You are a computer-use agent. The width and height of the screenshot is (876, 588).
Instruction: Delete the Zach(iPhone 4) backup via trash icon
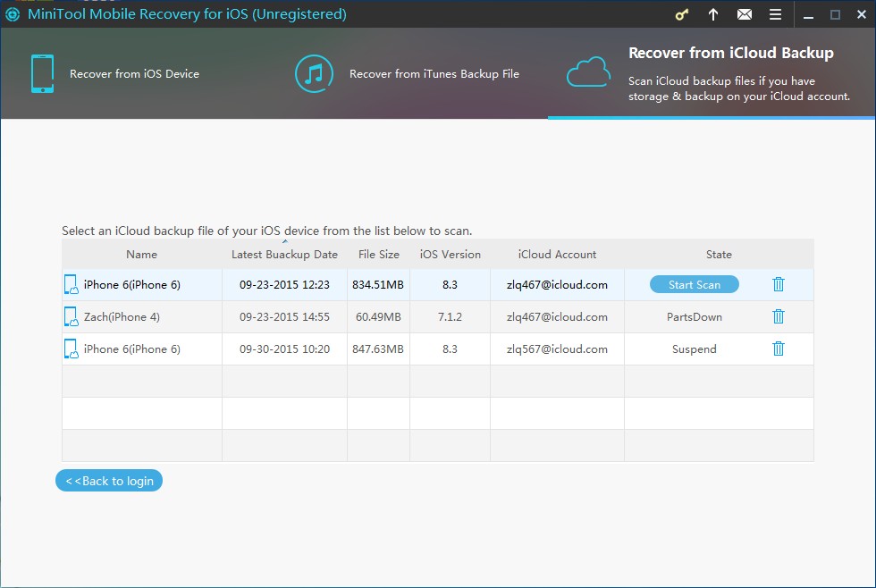pyautogui.click(x=779, y=316)
